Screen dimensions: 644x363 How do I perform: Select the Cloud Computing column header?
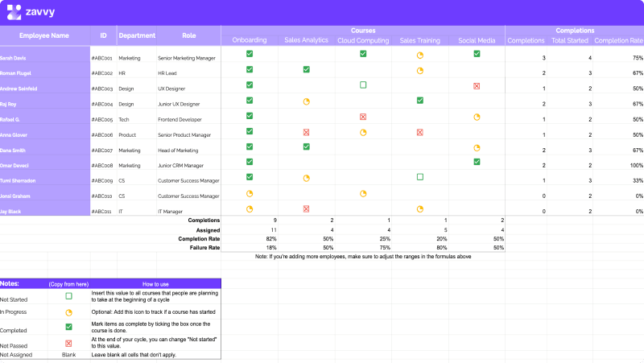tap(363, 40)
